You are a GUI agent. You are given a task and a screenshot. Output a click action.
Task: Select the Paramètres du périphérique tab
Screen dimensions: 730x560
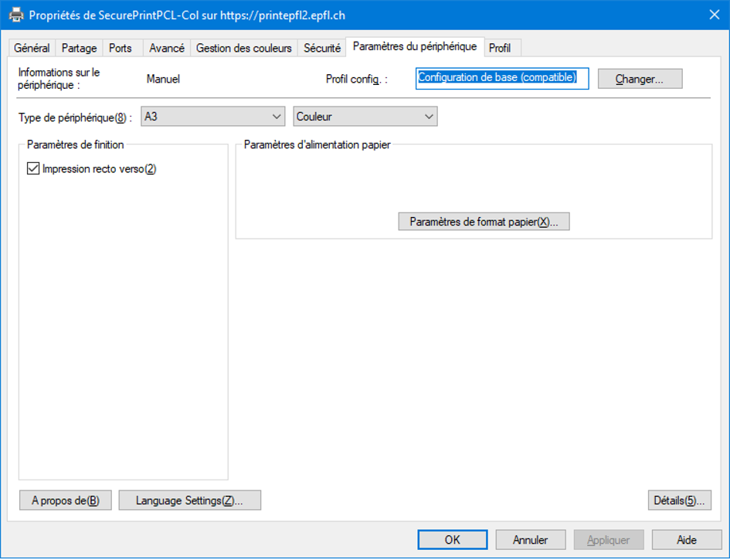pos(415,46)
